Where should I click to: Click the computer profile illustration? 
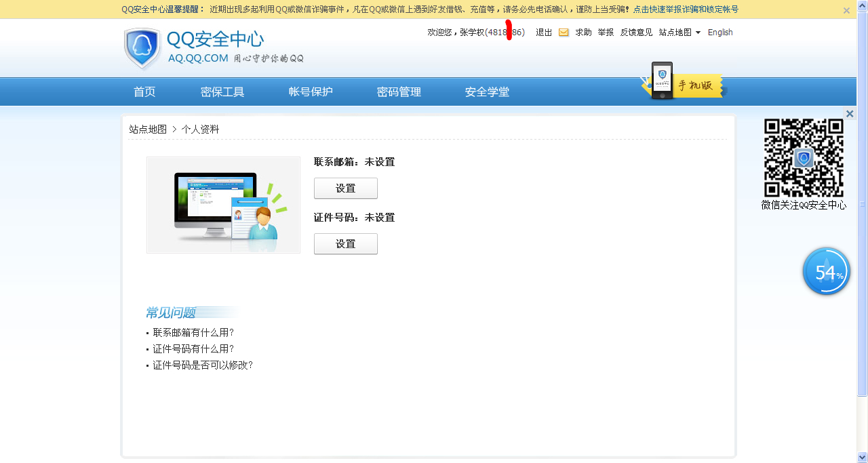223,205
